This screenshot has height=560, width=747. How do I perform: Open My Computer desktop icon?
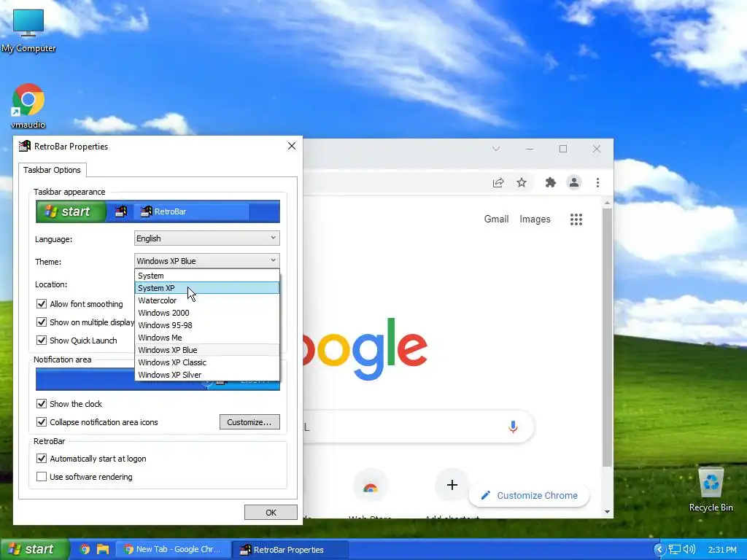28,31
